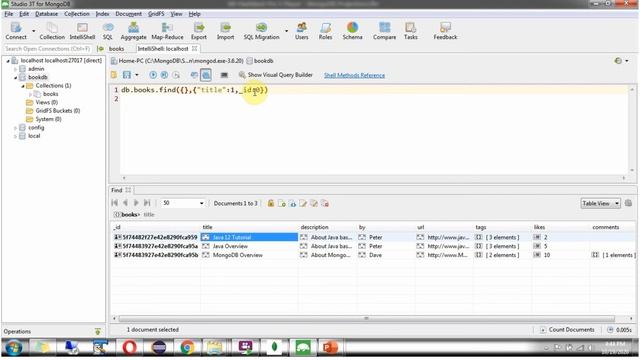640x360 pixels.
Task: Expand the admin database node
Action: point(16,69)
